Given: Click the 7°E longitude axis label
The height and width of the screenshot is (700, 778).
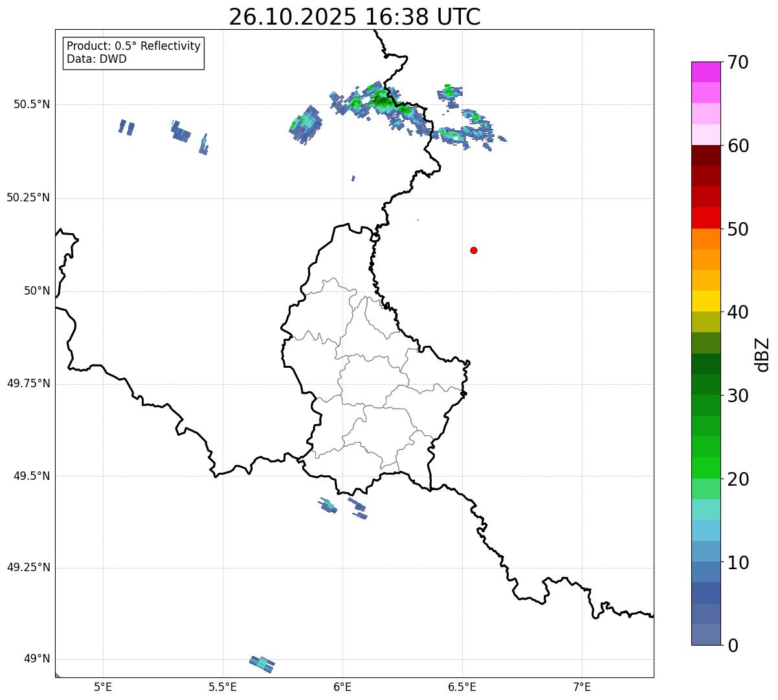Looking at the screenshot, I should [582, 687].
